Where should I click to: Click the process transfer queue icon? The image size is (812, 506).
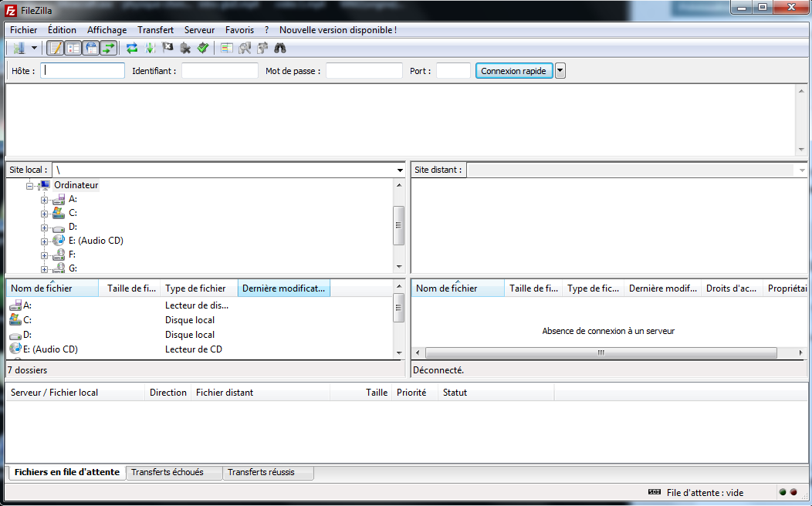click(x=150, y=48)
